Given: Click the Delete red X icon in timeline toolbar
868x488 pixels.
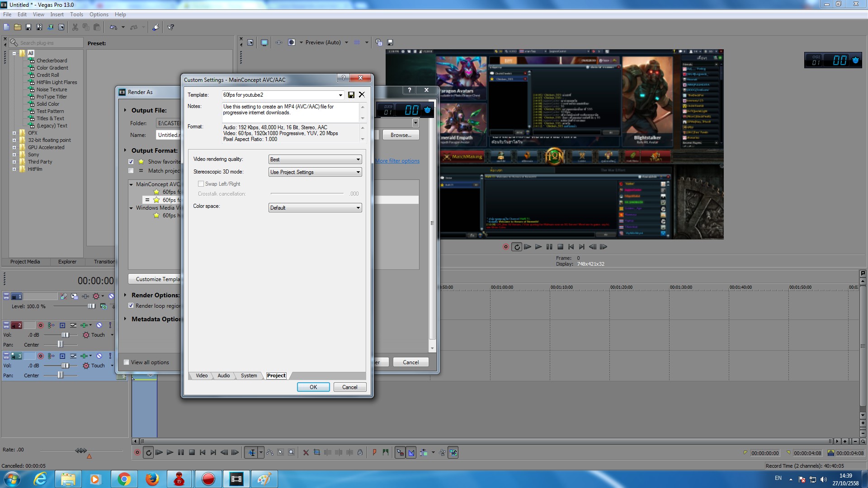Looking at the screenshot, I should (x=306, y=452).
